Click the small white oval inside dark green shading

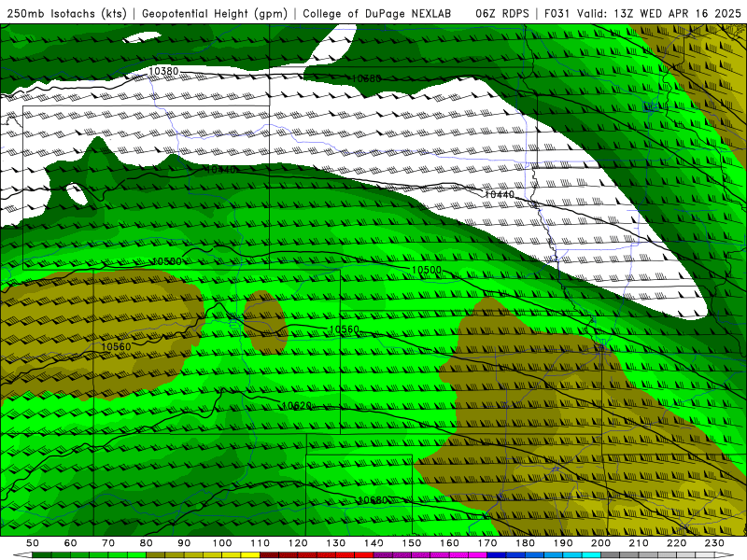(77, 195)
